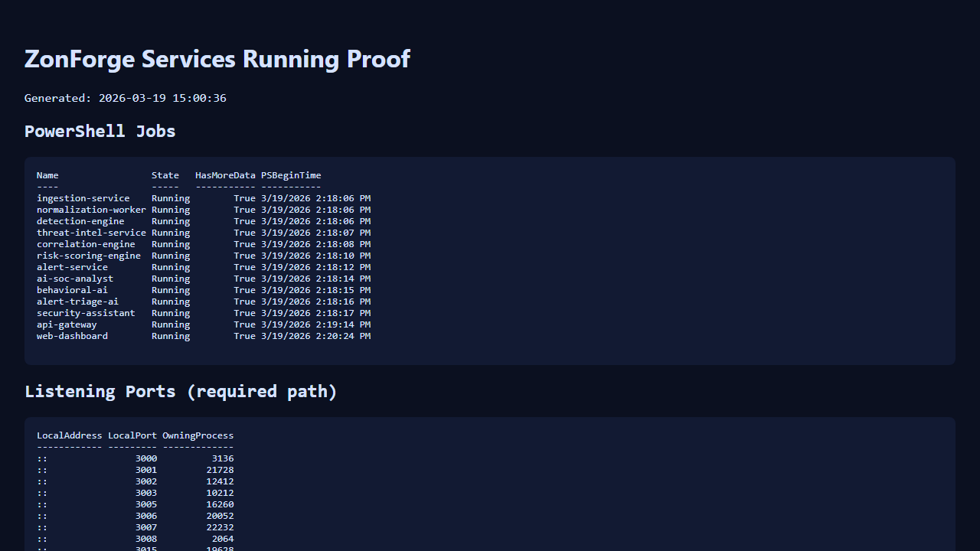980x551 pixels.
Task: Click owning process 10212
Action: [x=220, y=493]
